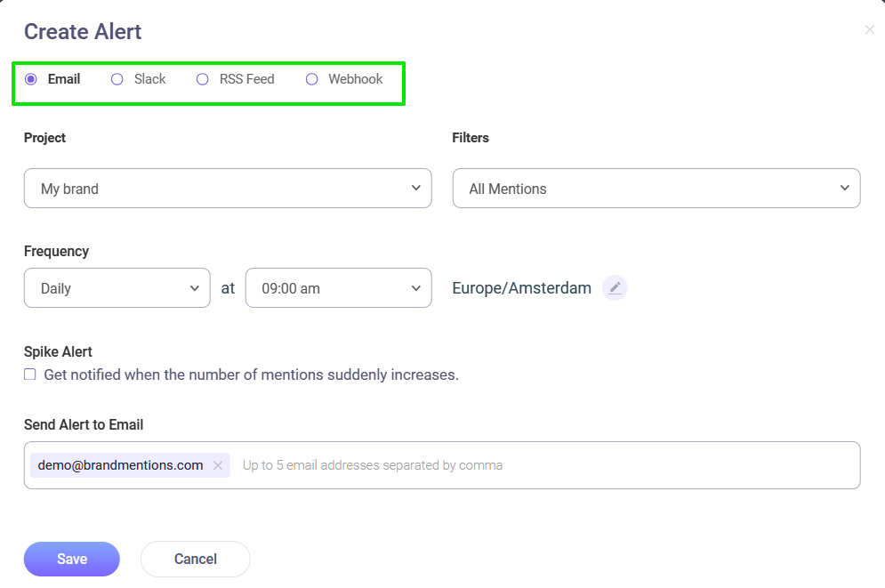This screenshot has height=588, width=885.
Task: Open the Daily frequency dropdown
Action: coord(117,288)
